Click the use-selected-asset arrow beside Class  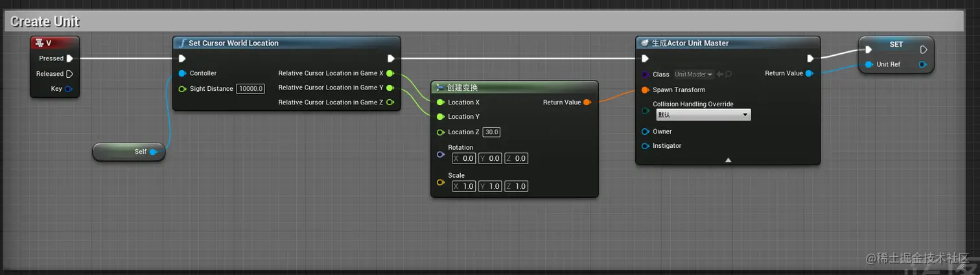tap(720, 75)
